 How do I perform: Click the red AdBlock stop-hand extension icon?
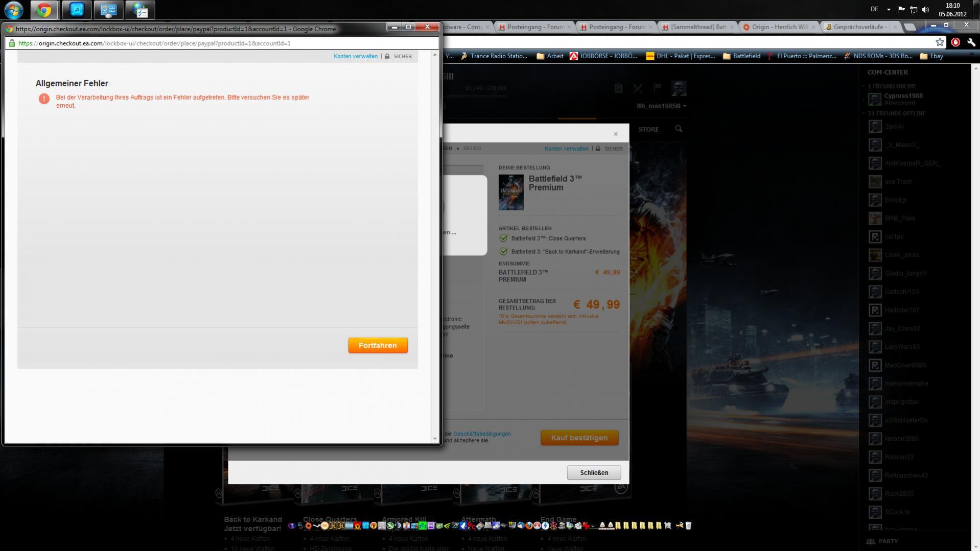coord(955,42)
